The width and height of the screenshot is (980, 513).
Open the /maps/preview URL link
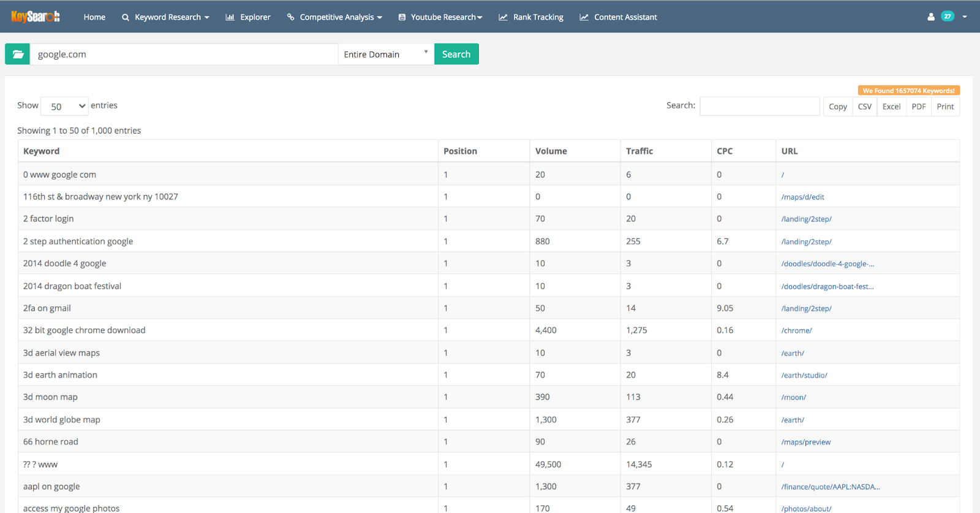click(806, 443)
